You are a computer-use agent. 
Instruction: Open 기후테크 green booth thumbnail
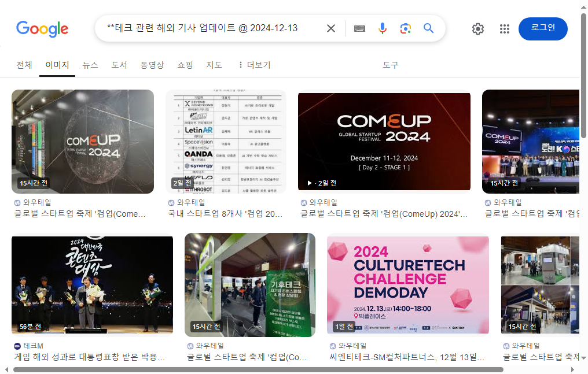point(250,285)
